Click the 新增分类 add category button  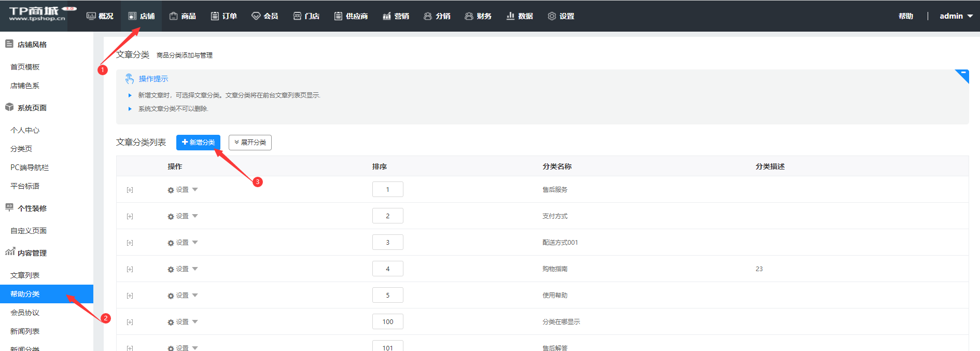198,143
